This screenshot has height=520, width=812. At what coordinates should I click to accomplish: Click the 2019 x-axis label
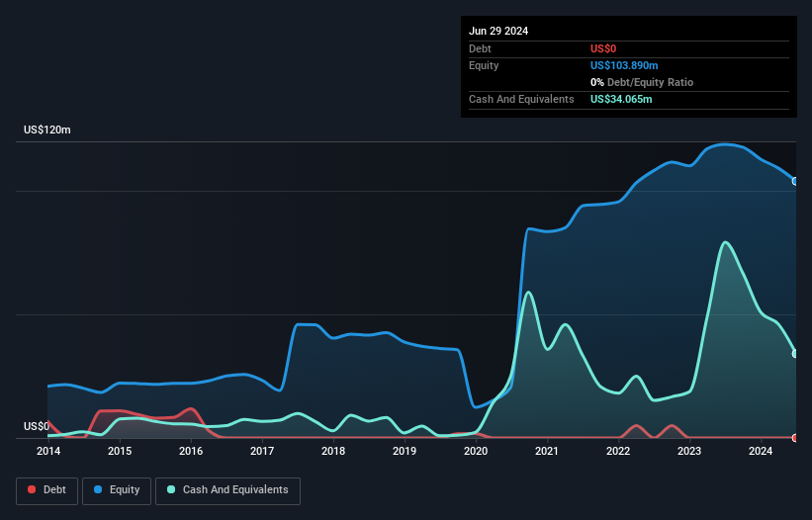point(405,451)
